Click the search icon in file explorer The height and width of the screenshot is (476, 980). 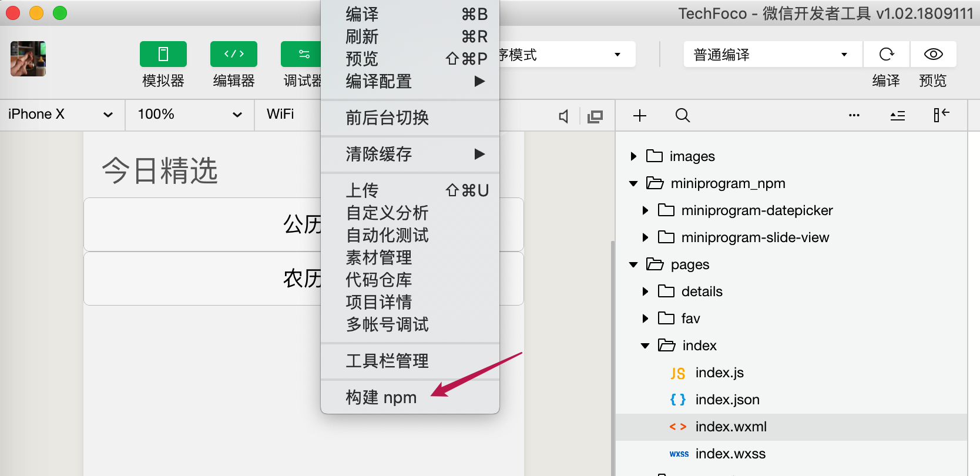click(x=682, y=116)
